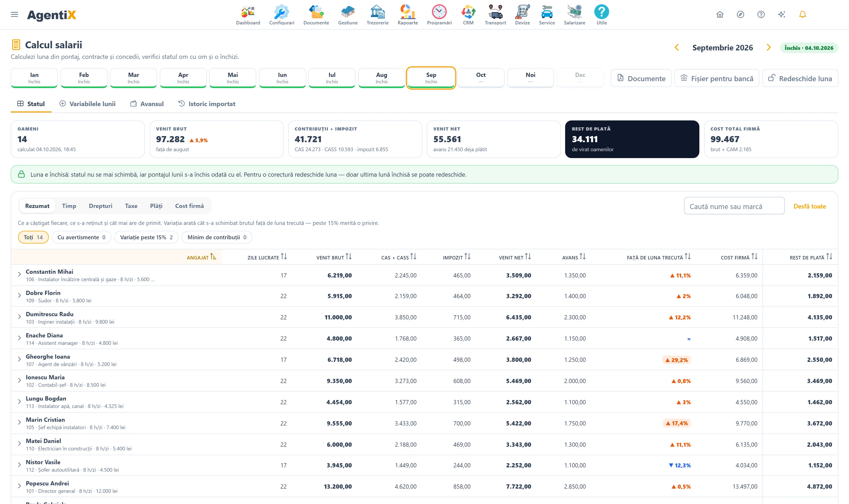Screen dimensions: 849x504
Task: Click the 'Desfă toate' link
Action: click(810, 206)
